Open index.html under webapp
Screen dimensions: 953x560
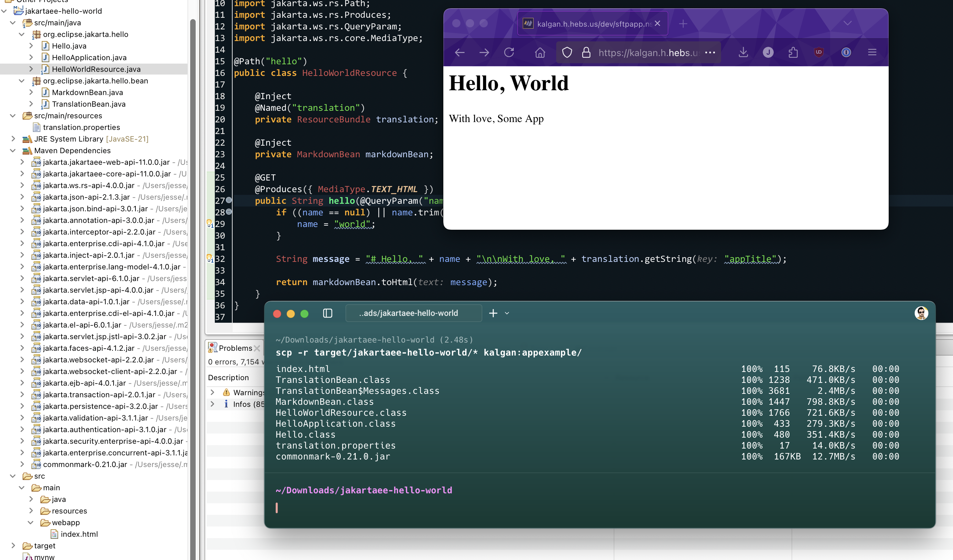(x=79, y=534)
